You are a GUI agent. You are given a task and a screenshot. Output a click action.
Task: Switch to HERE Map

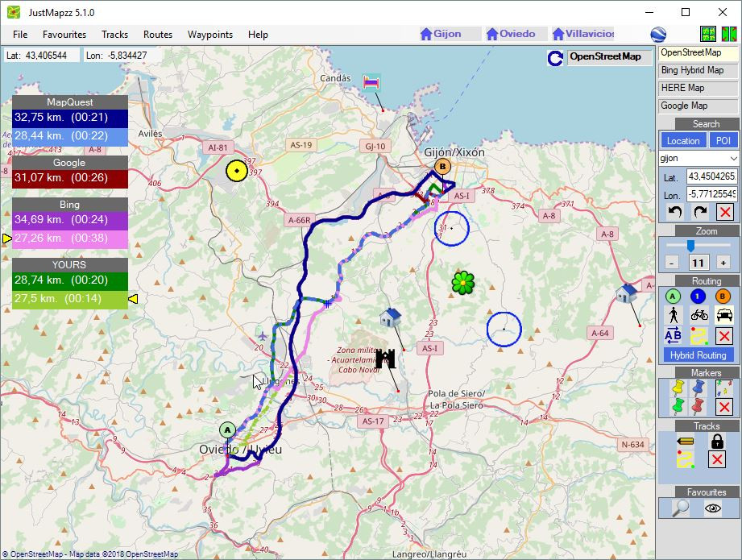tap(698, 88)
